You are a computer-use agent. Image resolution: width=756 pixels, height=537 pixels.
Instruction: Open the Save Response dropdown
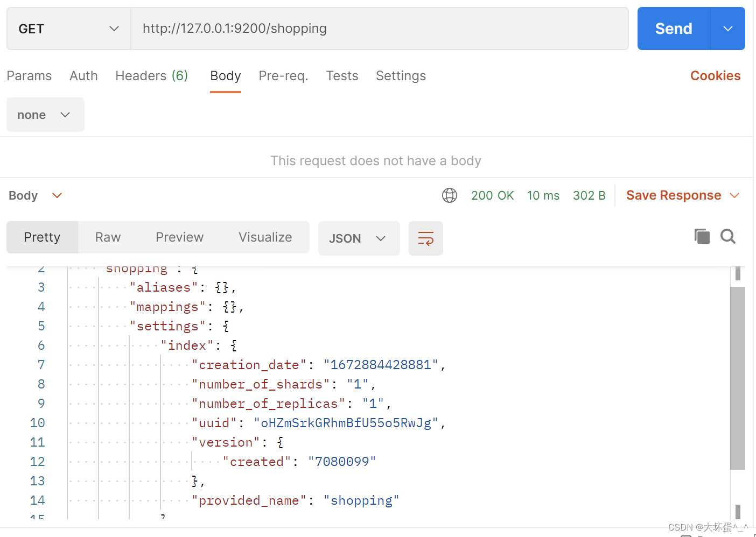(x=683, y=195)
